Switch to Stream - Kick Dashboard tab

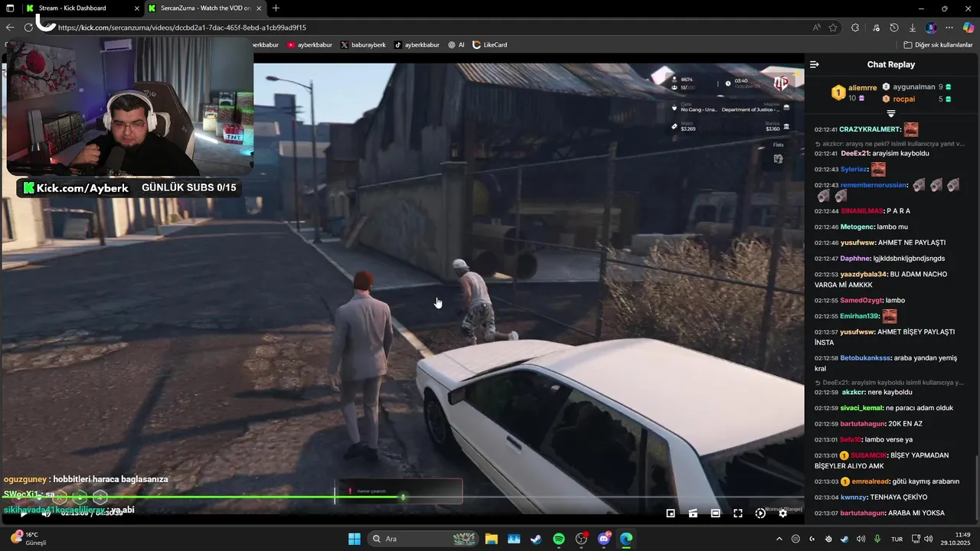[x=81, y=8]
